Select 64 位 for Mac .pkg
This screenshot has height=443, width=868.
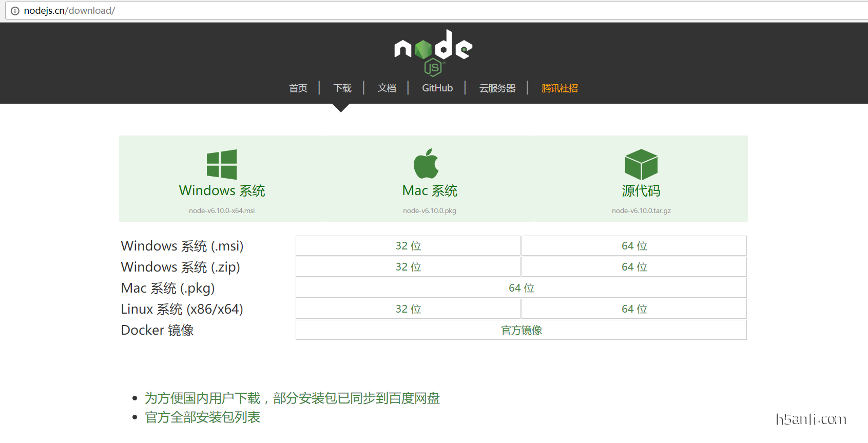point(521,288)
